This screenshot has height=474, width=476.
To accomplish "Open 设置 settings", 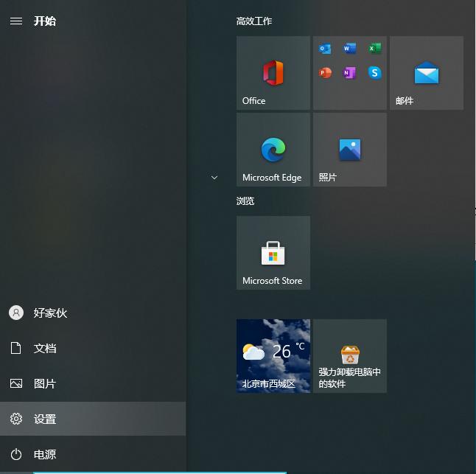I will (x=93, y=419).
